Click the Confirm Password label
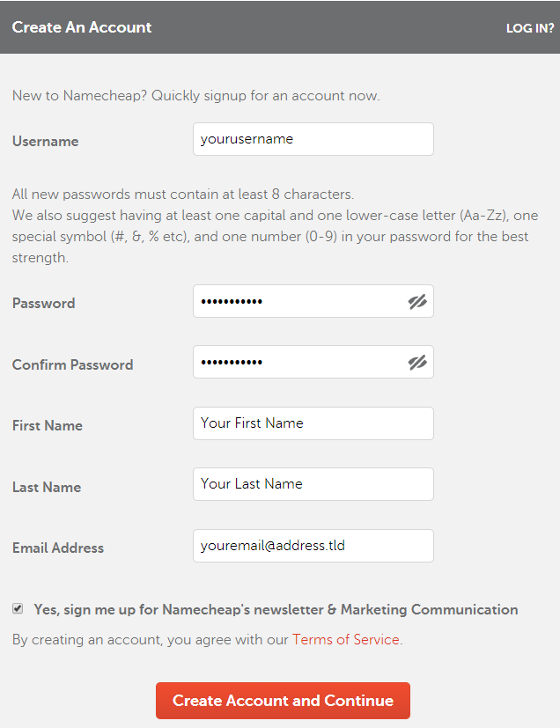 72,364
